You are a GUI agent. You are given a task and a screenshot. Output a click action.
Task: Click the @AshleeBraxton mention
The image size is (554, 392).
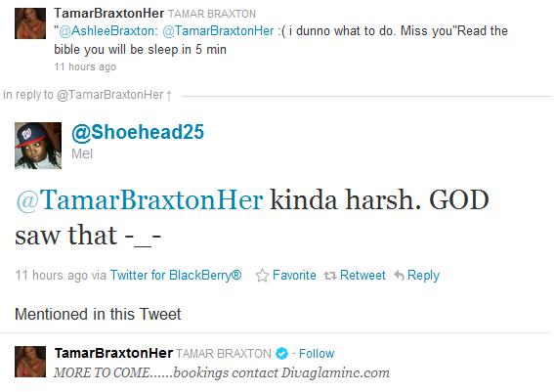pyautogui.click(x=107, y=31)
